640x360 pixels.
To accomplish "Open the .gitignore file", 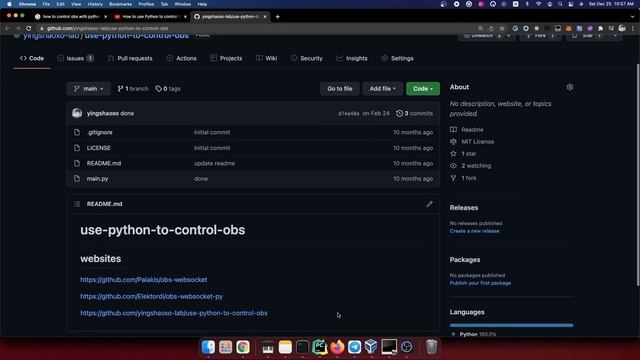I will click(x=99, y=132).
